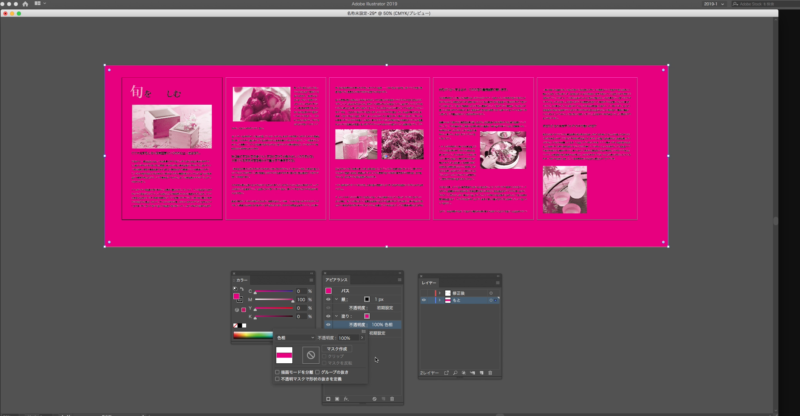The height and width of the screenshot is (416, 800).
Task: Add new stroke icon in Appearance panel
Action: click(x=328, y=399)
